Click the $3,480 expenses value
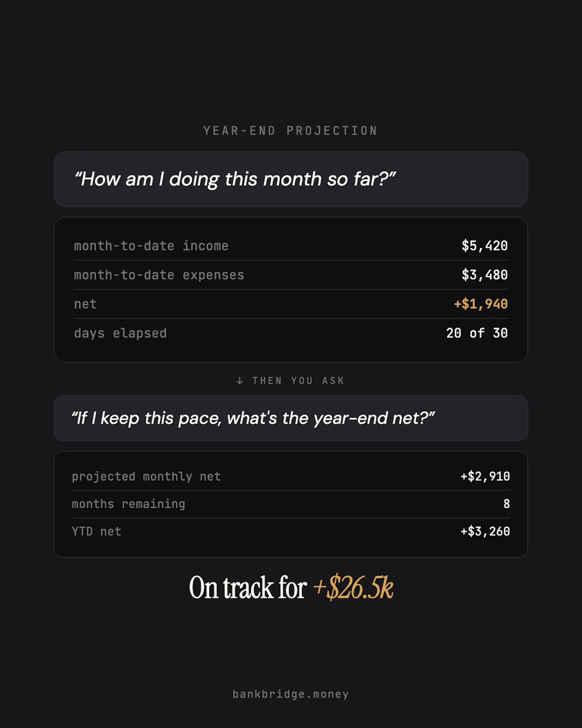The image size is (582, 728). pyautogui.click(x=485, y=275)
